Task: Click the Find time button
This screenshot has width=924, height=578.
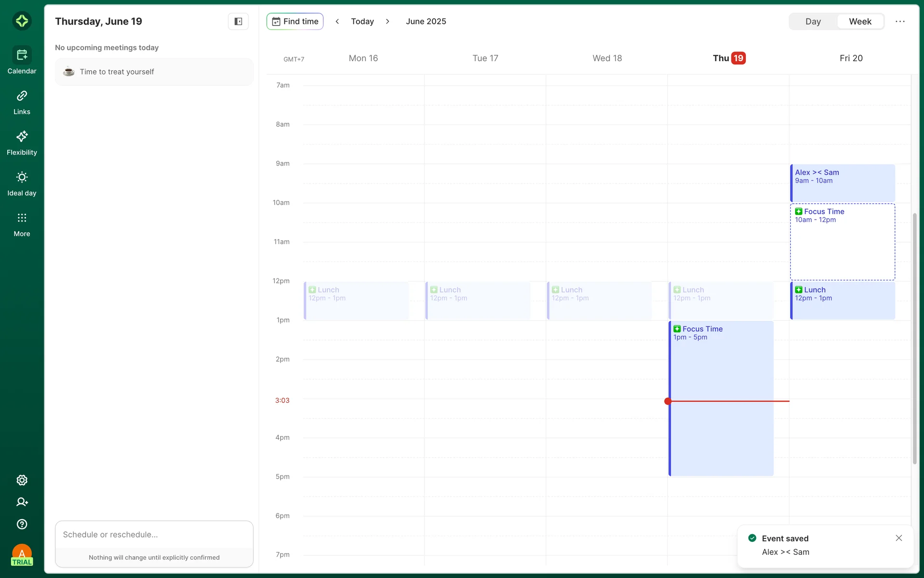Action: [295, 21]
